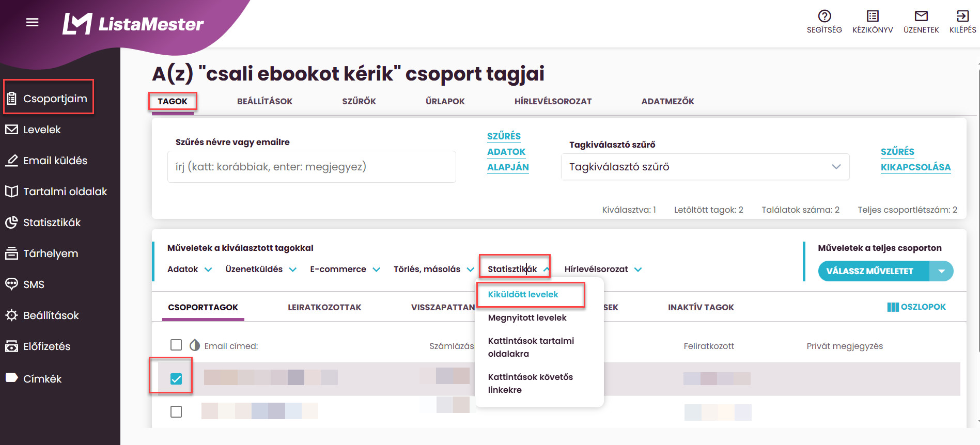
Task: Click the Email címed column header
Action: click(x=231, y=346)
